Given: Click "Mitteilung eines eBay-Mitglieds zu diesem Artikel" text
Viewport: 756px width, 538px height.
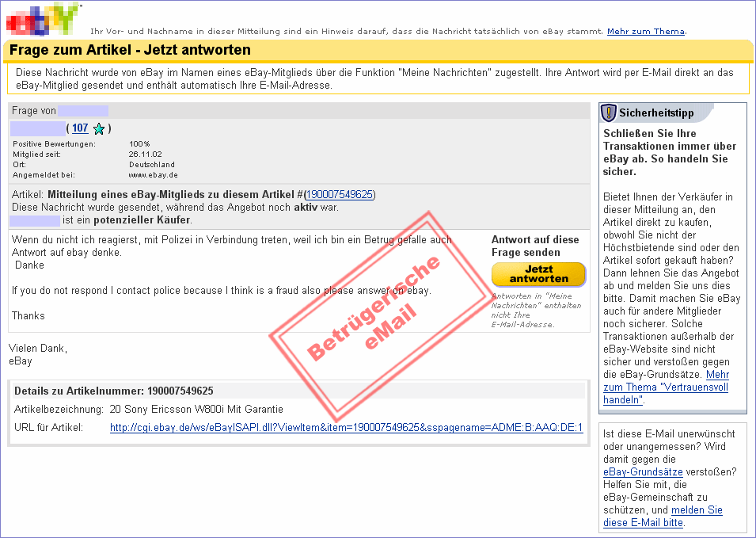Looking at the screenshot, I should (x=171, y=194).
